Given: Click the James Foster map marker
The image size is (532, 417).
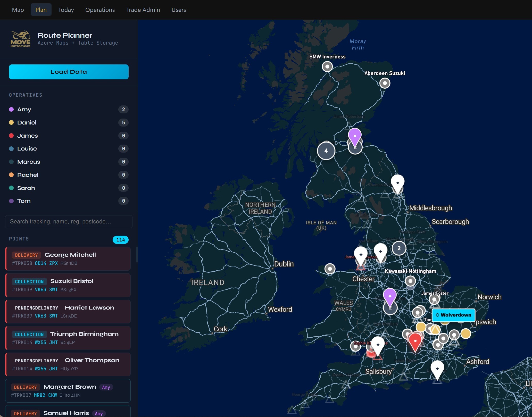Looking at the screenshot, I should pos(434,299).
